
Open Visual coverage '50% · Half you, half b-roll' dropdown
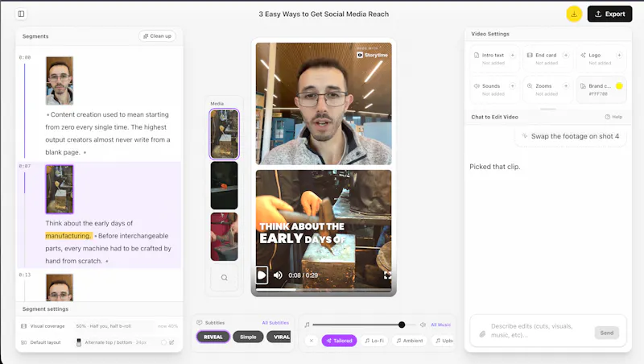(115, 326)
